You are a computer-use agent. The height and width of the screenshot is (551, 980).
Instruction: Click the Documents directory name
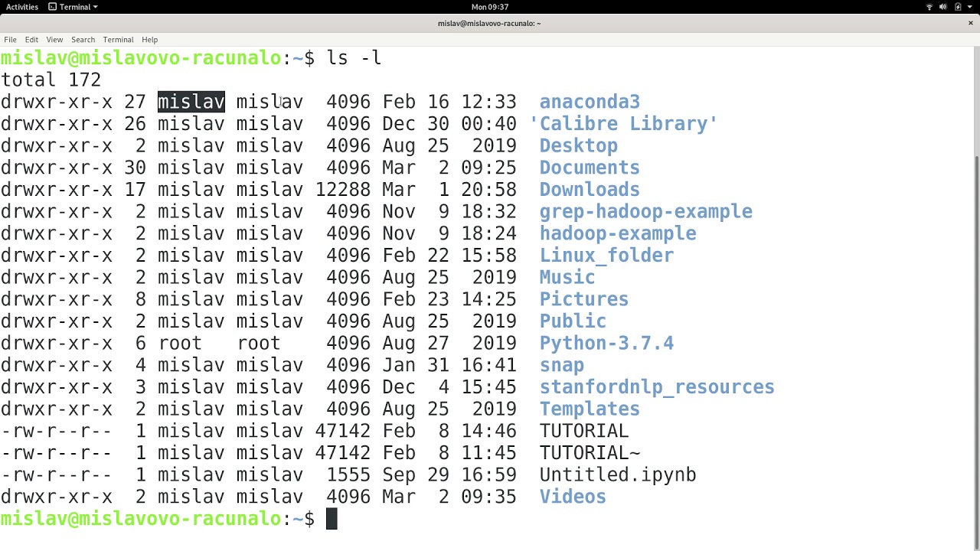590,168
